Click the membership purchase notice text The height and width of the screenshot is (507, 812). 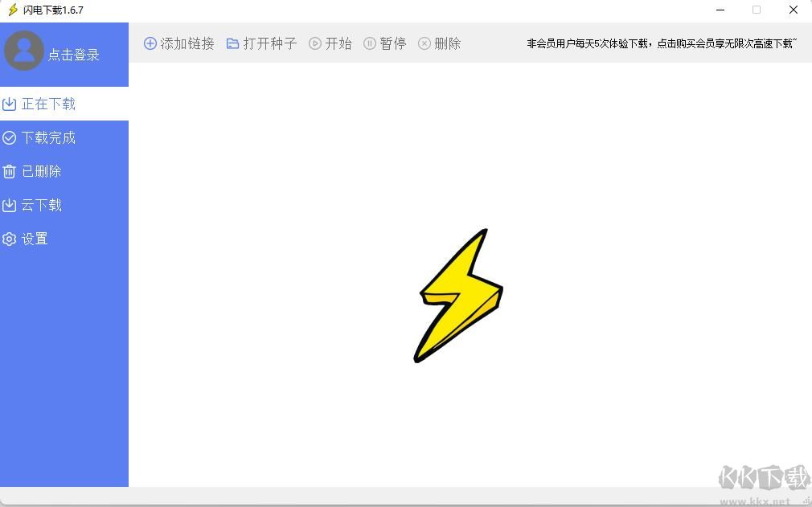click(661, 43)
